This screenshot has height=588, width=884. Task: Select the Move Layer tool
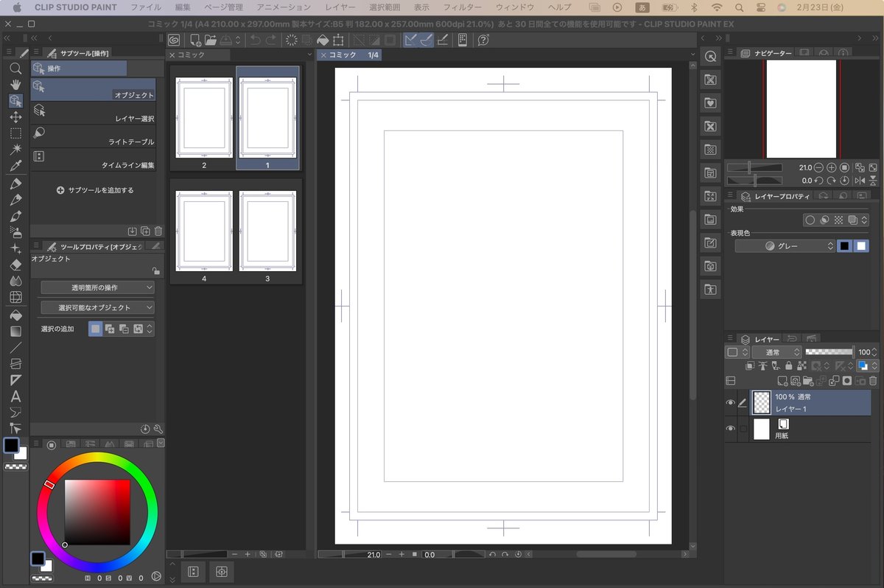pos(15,117)
